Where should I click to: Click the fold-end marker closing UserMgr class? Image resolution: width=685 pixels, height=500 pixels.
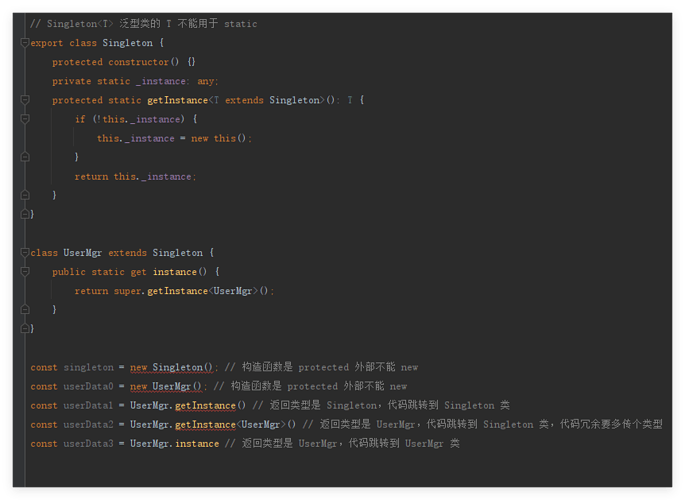25,328
